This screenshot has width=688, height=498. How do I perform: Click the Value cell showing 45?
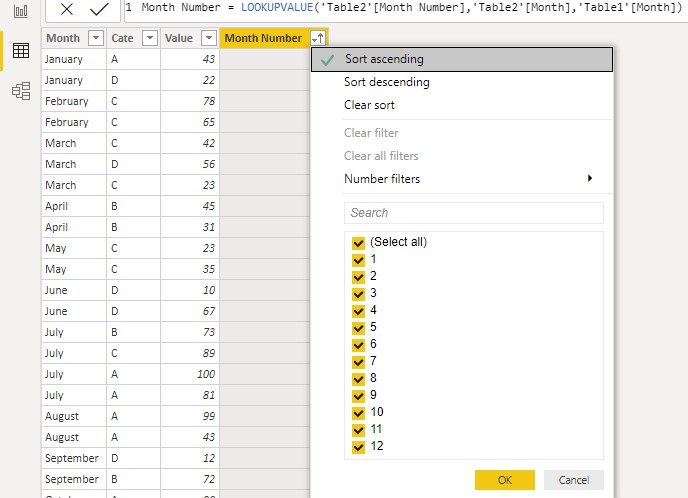click(190, 206)
